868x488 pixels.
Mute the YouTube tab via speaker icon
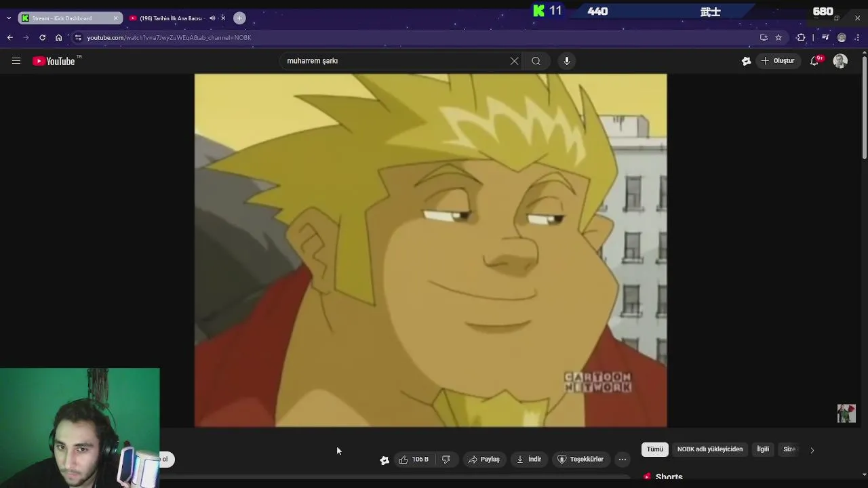[x=212, y=18]
